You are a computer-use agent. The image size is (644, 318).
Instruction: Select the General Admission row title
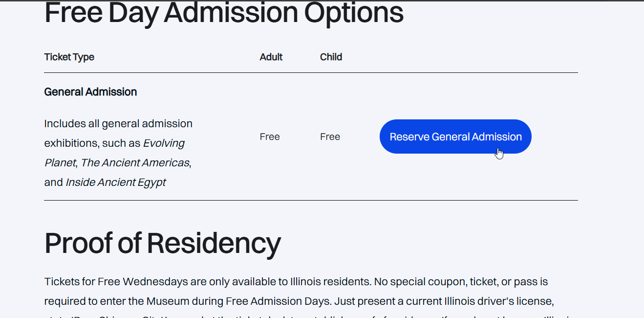coord(90,92)
